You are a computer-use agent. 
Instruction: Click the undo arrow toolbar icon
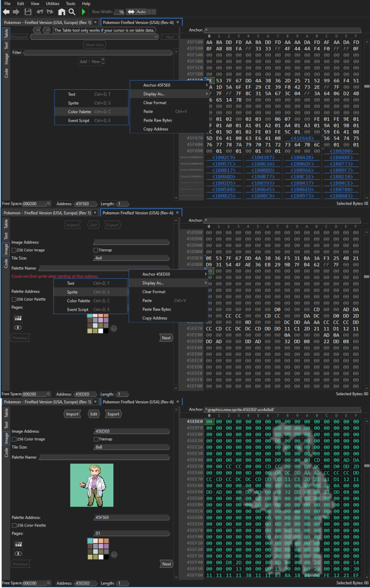pyautogui.click(x=40, y=12)
